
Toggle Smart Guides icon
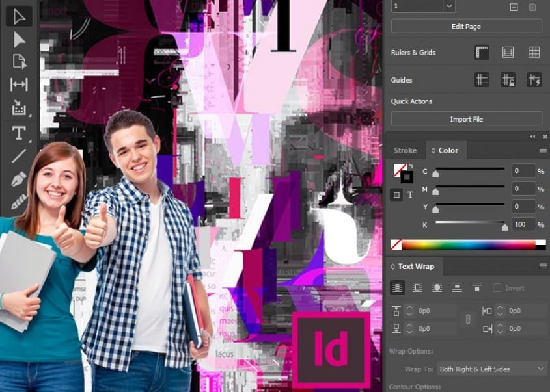[534, 80]
